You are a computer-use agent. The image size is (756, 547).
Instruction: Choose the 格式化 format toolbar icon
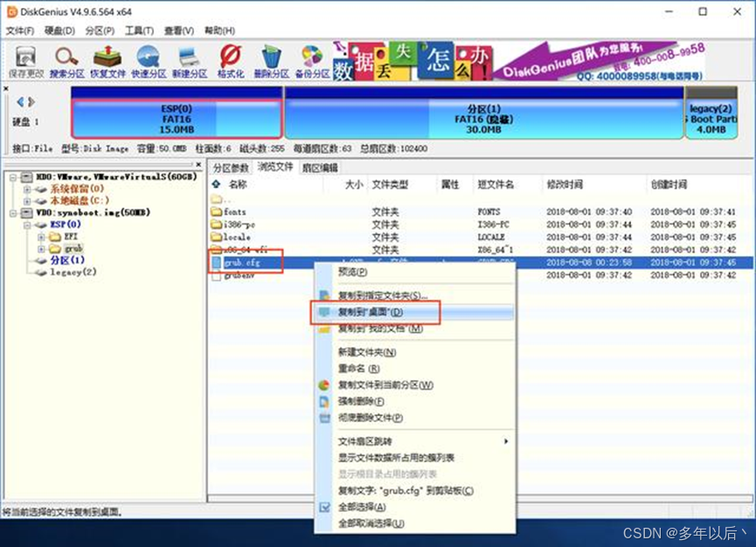pyautogui.click(x=231, y=62)
